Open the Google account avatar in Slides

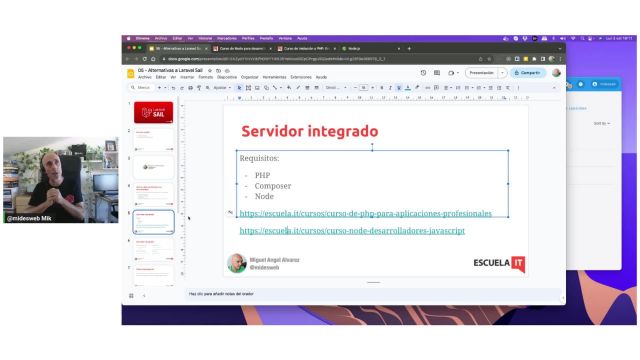pos(556,73)
